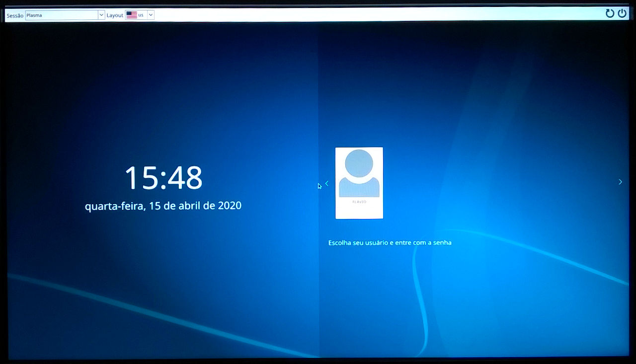Click the right chevron at the screen edge
636x364 pixels.
(x=620, y=182)
